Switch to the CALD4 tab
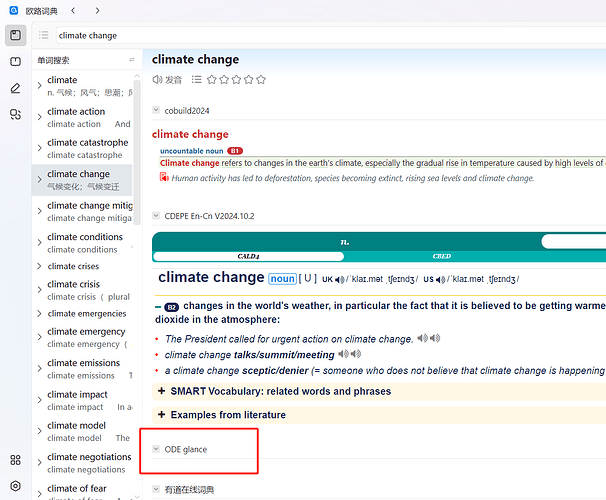This screenshot has width=606, height=500. (248, 257)
